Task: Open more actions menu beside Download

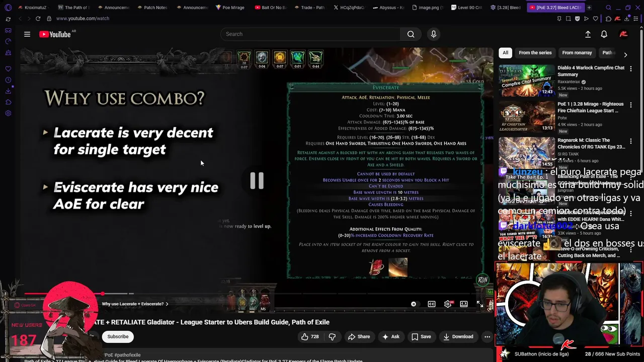Action: (487, 337)
